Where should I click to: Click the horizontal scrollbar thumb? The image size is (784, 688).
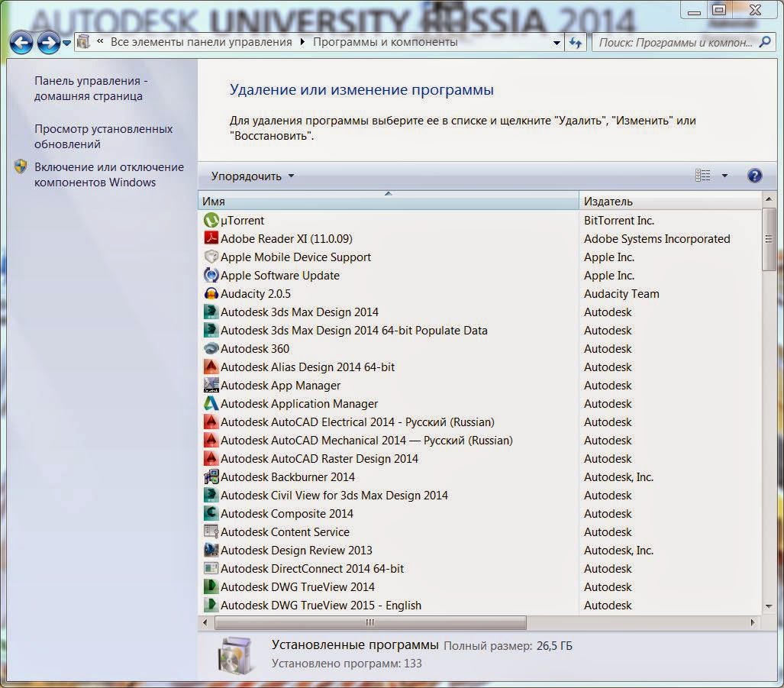tap(370, 623)
